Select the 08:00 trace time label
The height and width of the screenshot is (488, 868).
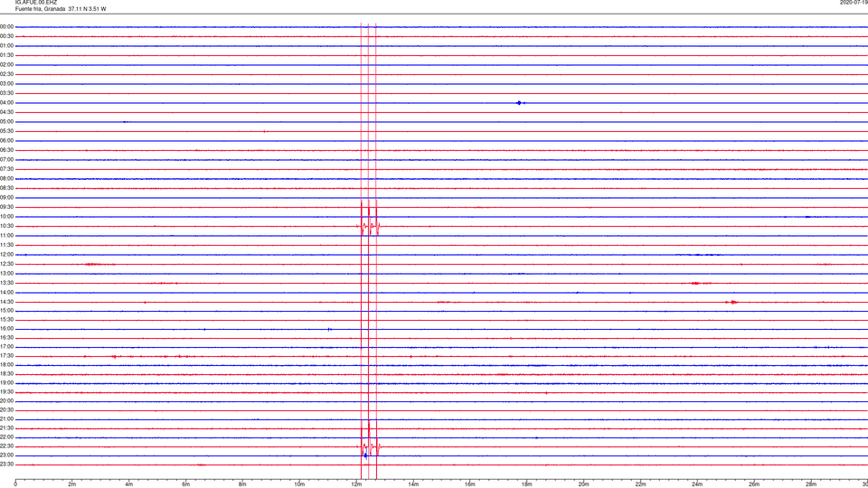6,179
